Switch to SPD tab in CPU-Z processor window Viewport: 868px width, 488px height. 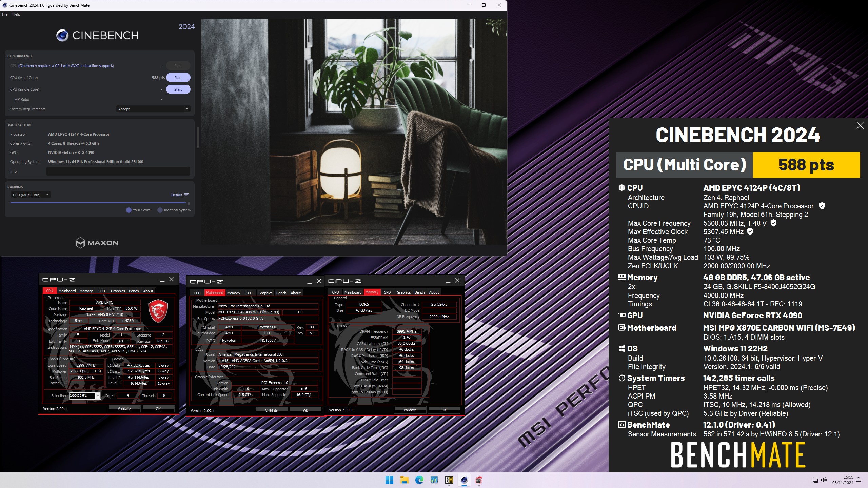coord(101,291)
